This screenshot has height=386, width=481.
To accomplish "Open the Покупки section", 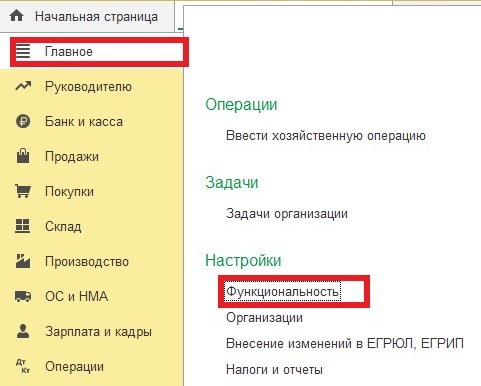I will click(69, 192).
